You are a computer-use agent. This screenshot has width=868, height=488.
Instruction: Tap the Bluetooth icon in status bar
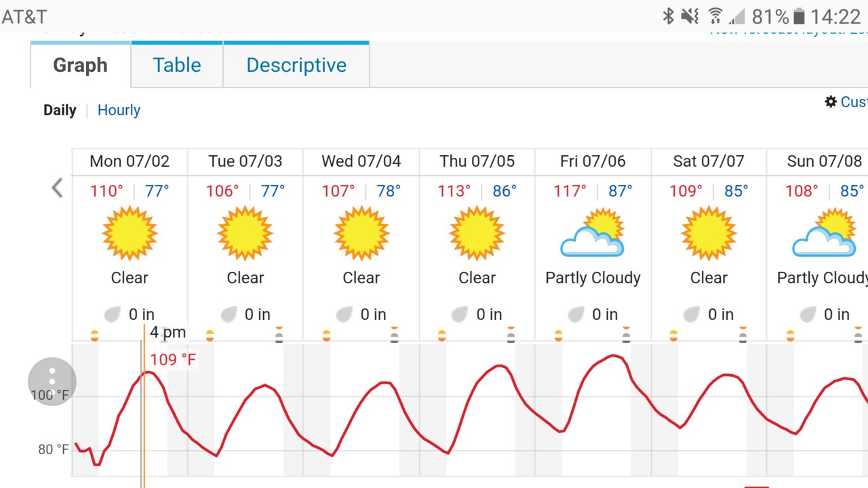coord(668,16)
